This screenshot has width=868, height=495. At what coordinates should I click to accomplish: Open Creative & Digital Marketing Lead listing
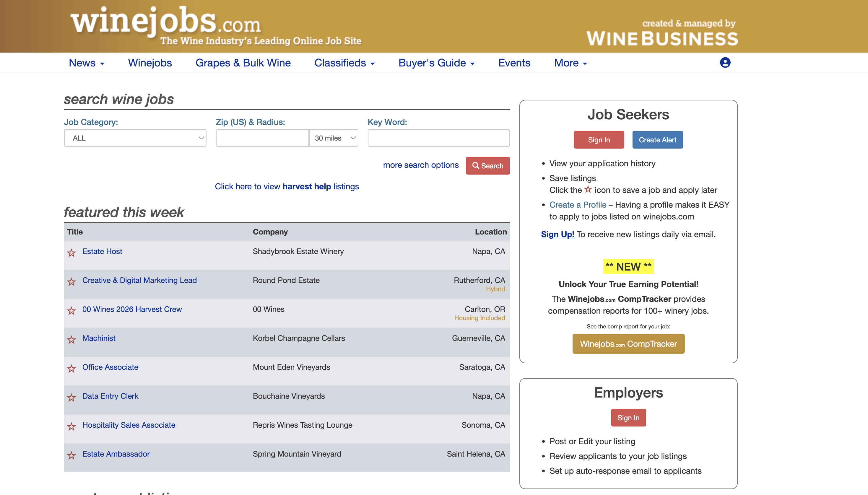[x=139, y=280]
